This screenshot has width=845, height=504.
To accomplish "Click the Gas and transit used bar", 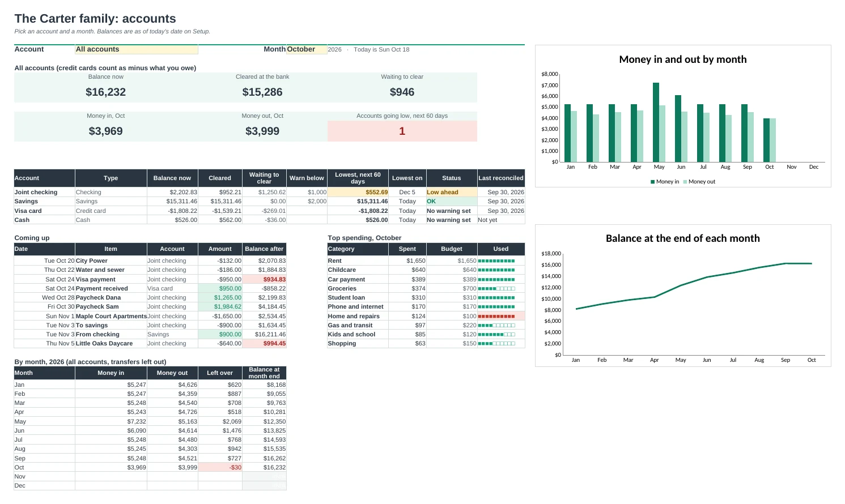I will coord(496,325).
